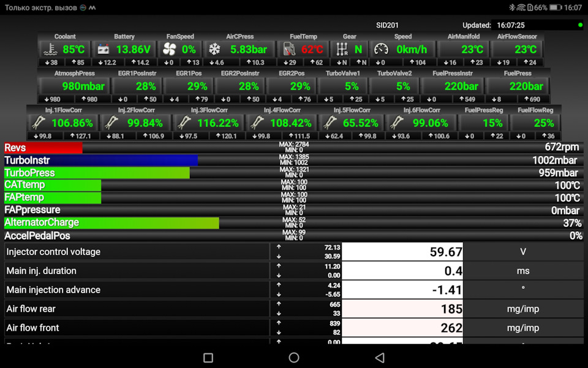Select the Air flow rear row
This screenshot has width=588, height=368.
click(x=294, y=309)
